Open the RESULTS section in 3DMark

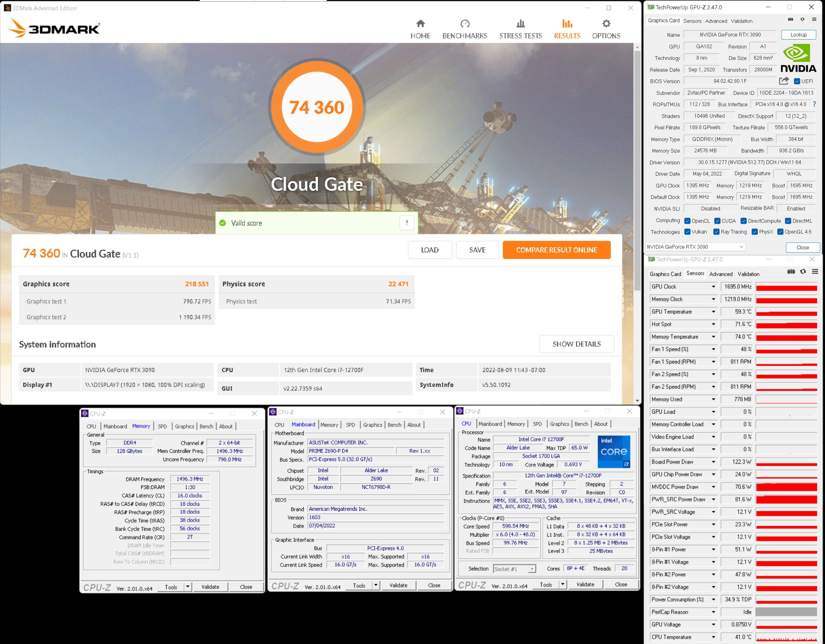pos(567,30)
